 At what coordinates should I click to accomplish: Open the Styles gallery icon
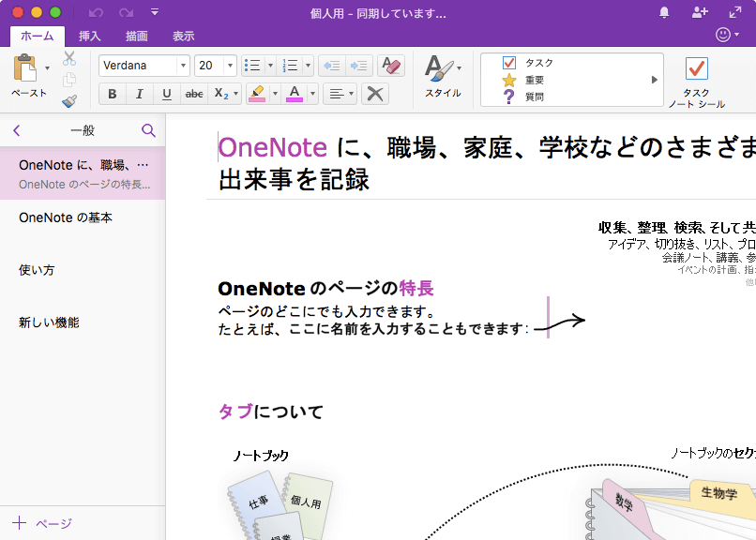pyautogui.click(x=439, y=68)
